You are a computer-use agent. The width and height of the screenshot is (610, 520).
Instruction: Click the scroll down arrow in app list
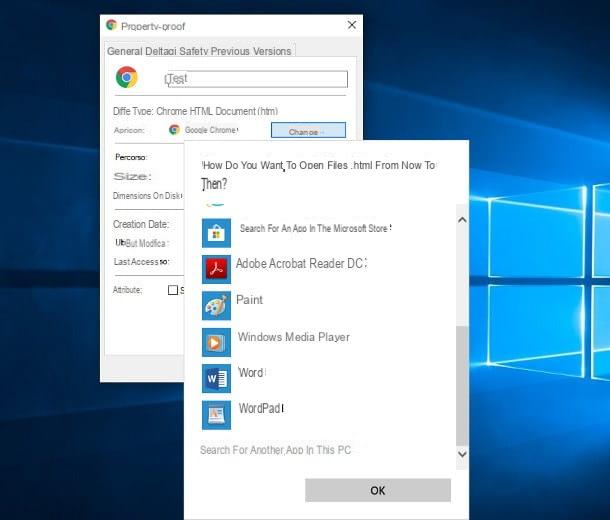coord(462,453)
